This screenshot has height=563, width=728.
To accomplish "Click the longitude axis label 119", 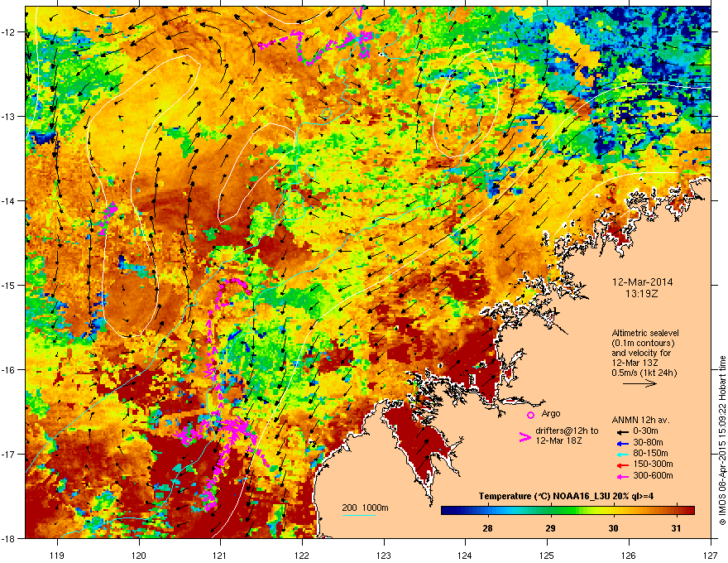I will pyautogui.click(x=57, y=555).
